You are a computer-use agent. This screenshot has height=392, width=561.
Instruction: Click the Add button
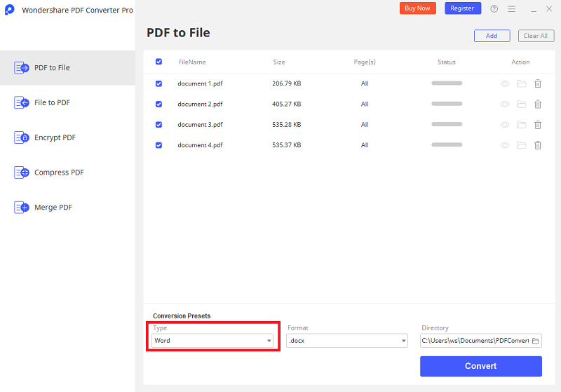click(x=492, y=36)
